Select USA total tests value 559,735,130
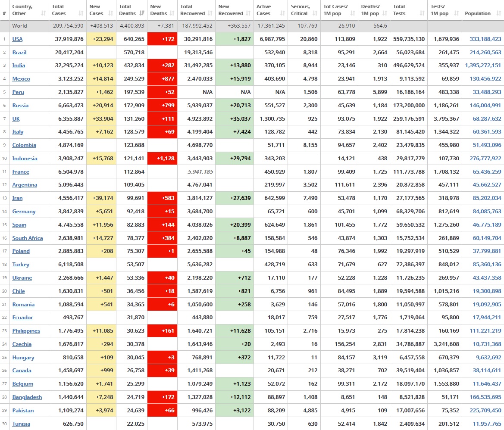Screen dimensions: 504x430 click(409, 39)
